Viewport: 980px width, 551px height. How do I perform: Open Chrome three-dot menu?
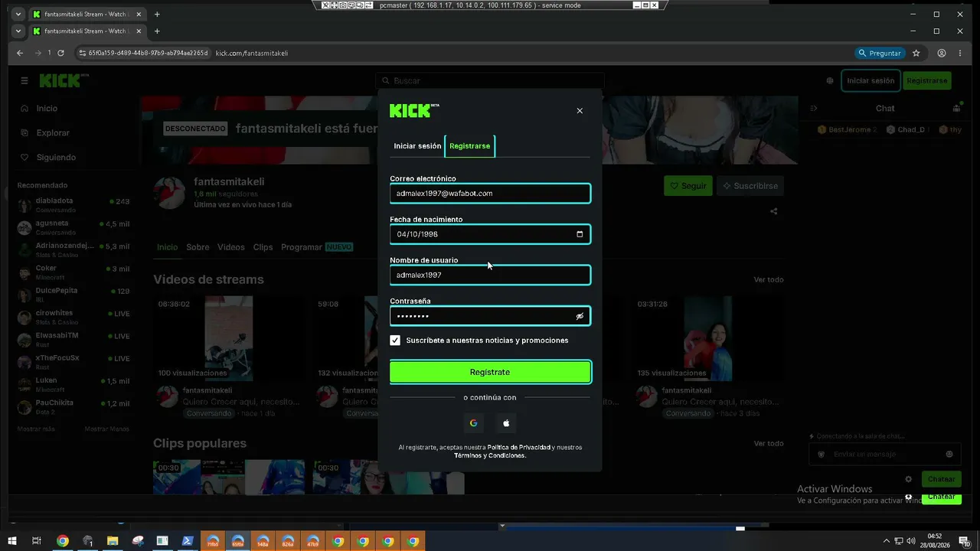click(x=962, y=53)
